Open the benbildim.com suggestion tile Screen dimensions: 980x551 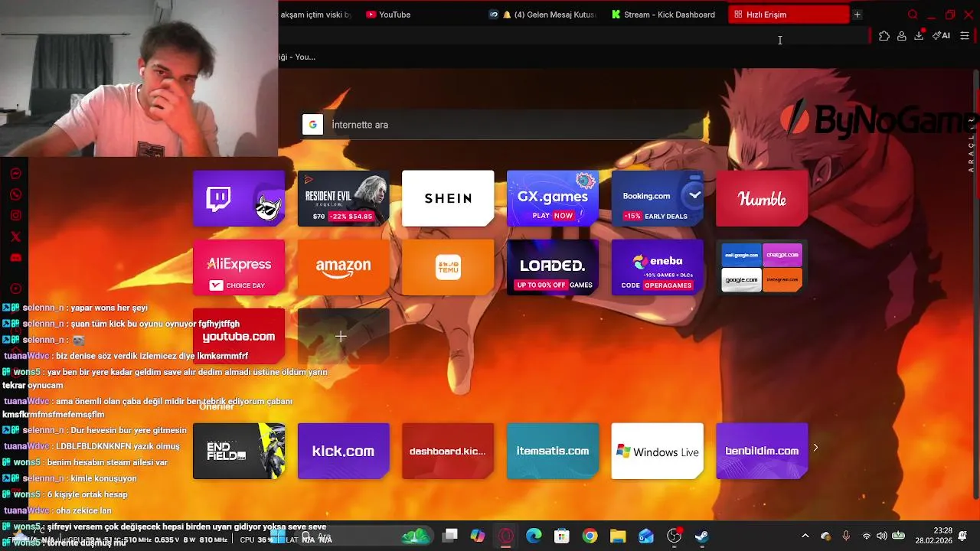point(762,451)
